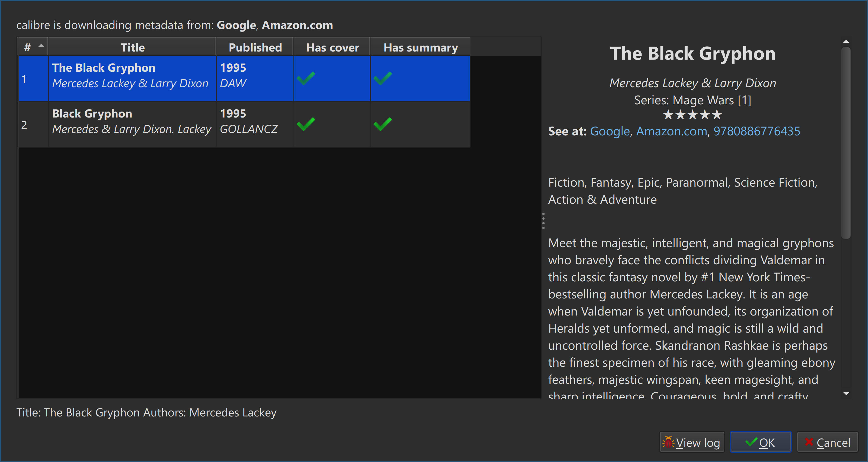Click the bug icon on View log
This screenshot has width=868, height=462.
pos(668,442)
